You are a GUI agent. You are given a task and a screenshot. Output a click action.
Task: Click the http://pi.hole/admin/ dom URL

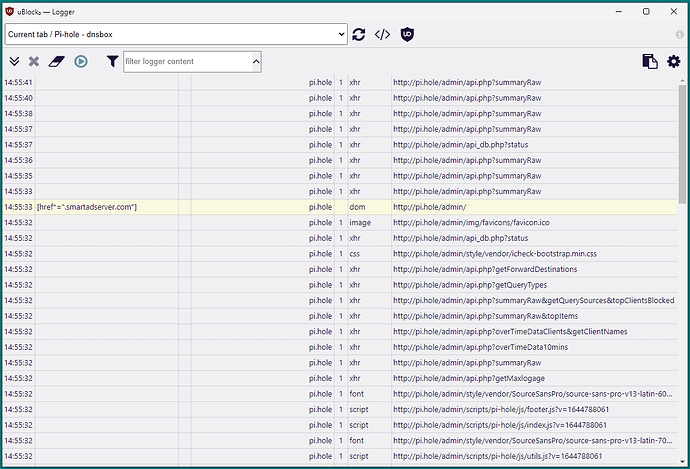429,207
